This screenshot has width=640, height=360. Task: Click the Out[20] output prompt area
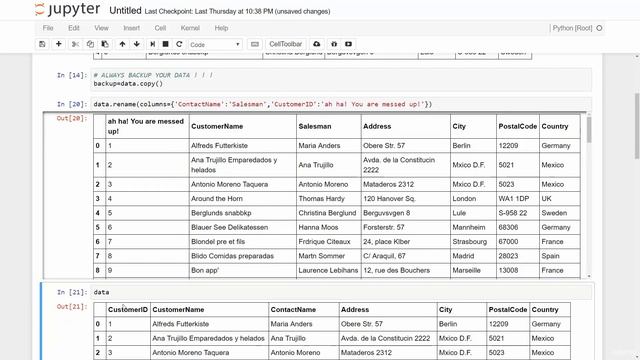72,118
